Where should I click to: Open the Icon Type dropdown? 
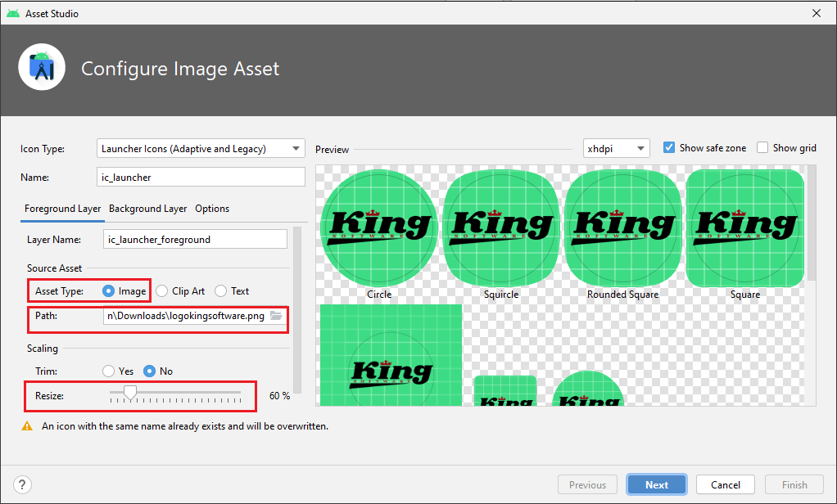[x=201, y=149]
